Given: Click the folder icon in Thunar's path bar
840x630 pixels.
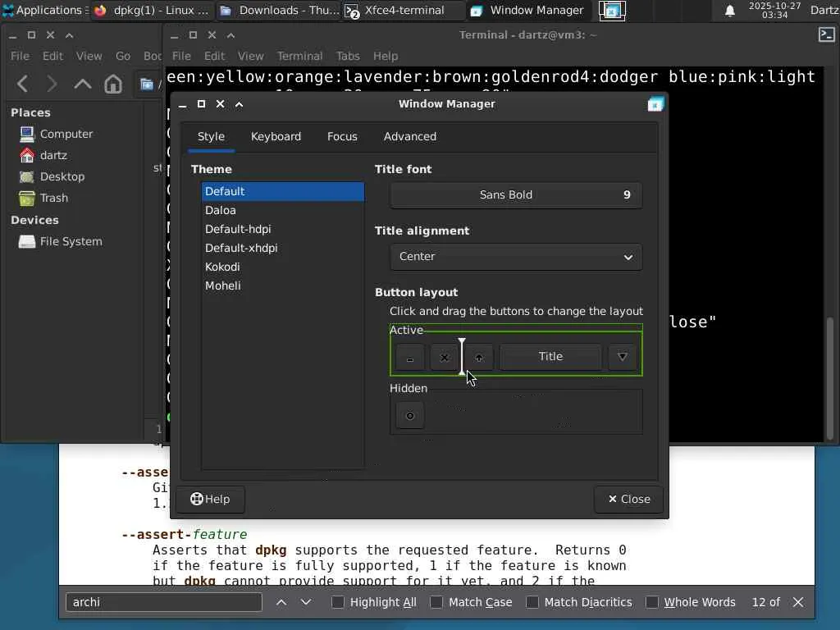Looking at the screenshot, I should click(x=147, y=84).
